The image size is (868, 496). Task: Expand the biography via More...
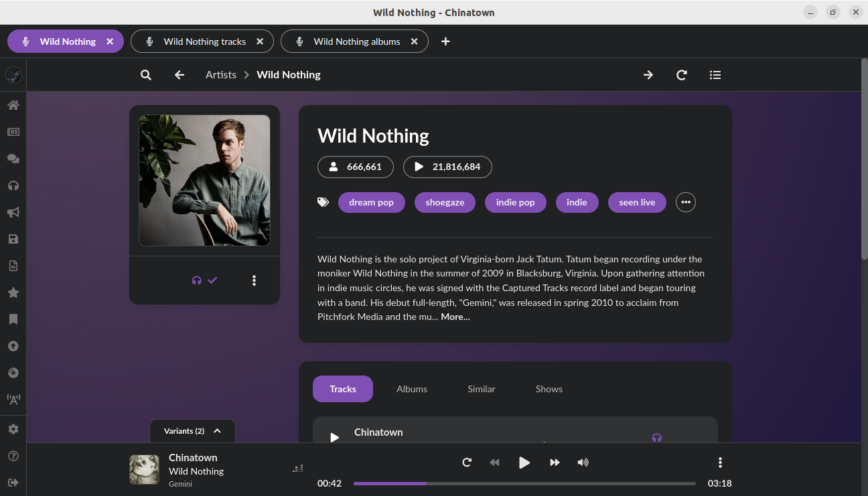[455, 317]
